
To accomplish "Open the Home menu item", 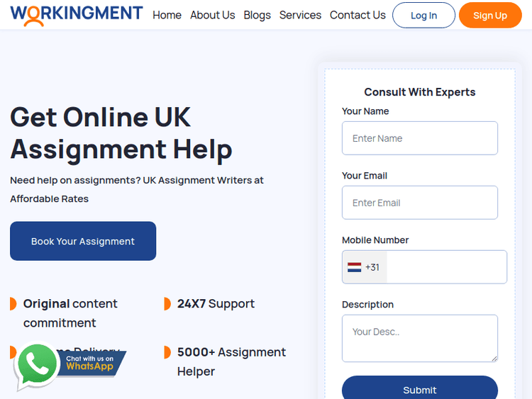I will [167, 15].
